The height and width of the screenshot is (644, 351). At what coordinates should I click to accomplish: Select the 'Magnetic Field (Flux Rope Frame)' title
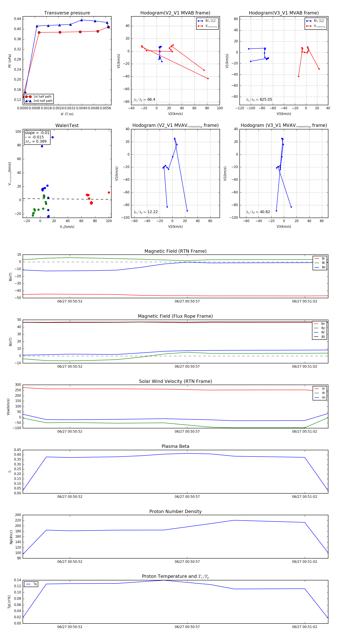point(175,316)
